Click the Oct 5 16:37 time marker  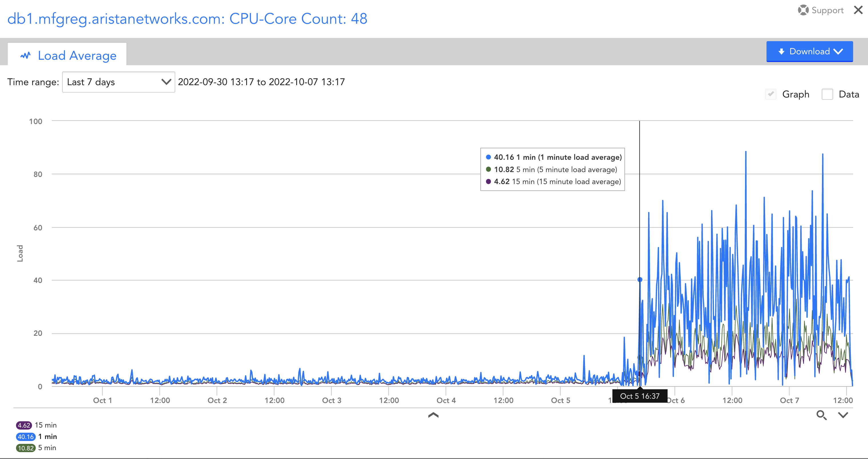pyautogui.click(x=639, y=396)
